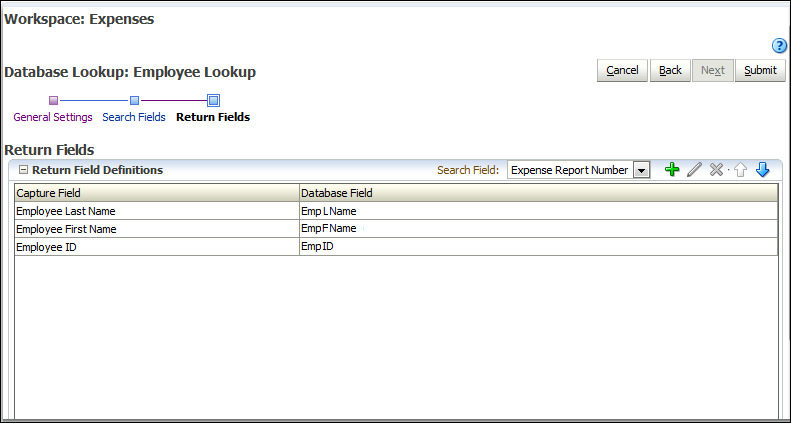Click the disabled Next button

click(x=712, y=71)
